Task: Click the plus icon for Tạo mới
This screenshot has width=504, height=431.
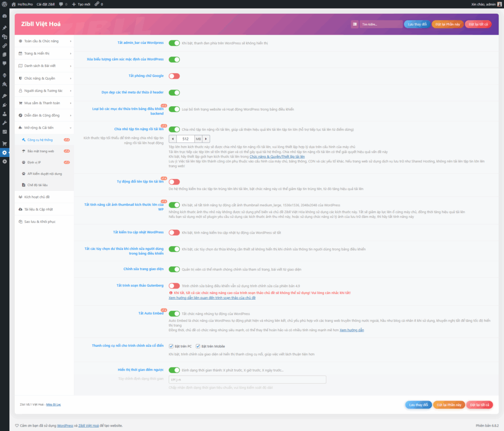Action: point(74,4)
